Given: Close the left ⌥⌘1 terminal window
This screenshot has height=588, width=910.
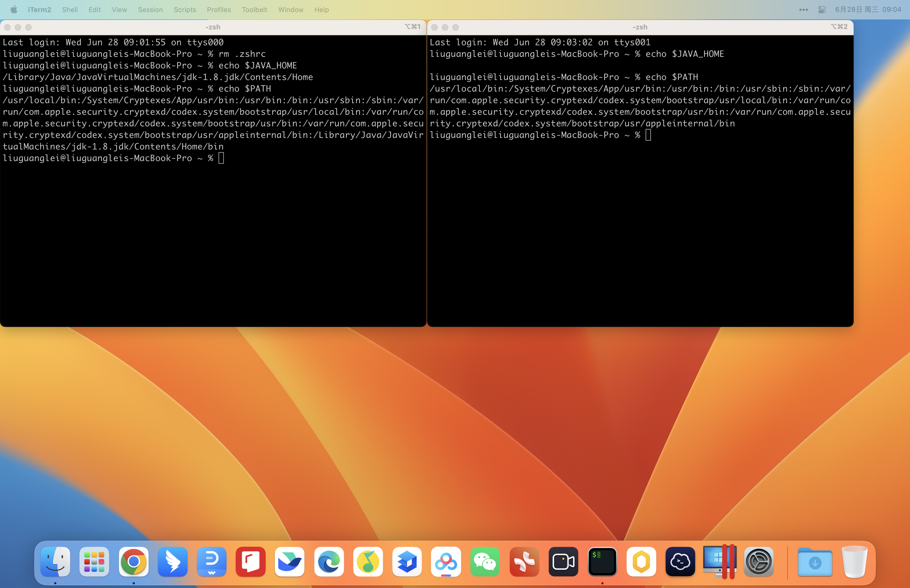Looking at the screenshot, I should click(7, 27).
